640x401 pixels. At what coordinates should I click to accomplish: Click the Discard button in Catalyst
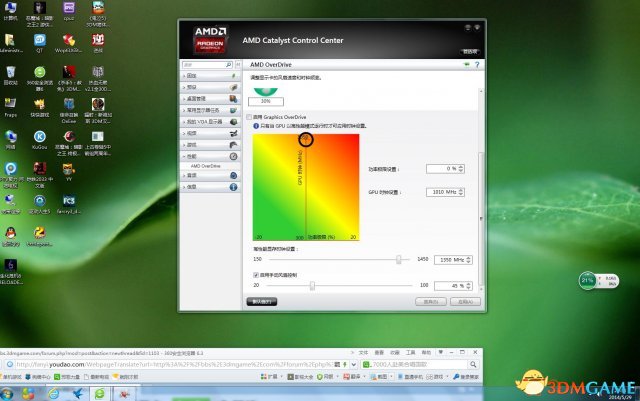point(431,302)
